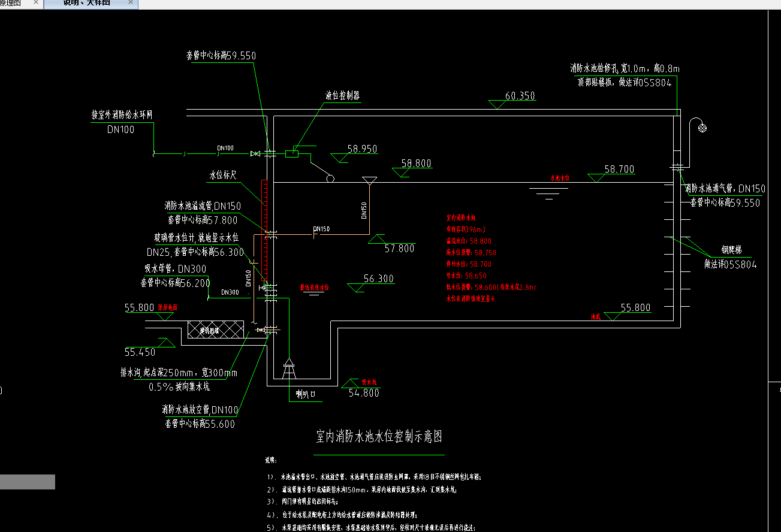The image size is (781, 532).
Task: Select the label 玻璃管水位计,就地显示水位
Action: point(196,239)
